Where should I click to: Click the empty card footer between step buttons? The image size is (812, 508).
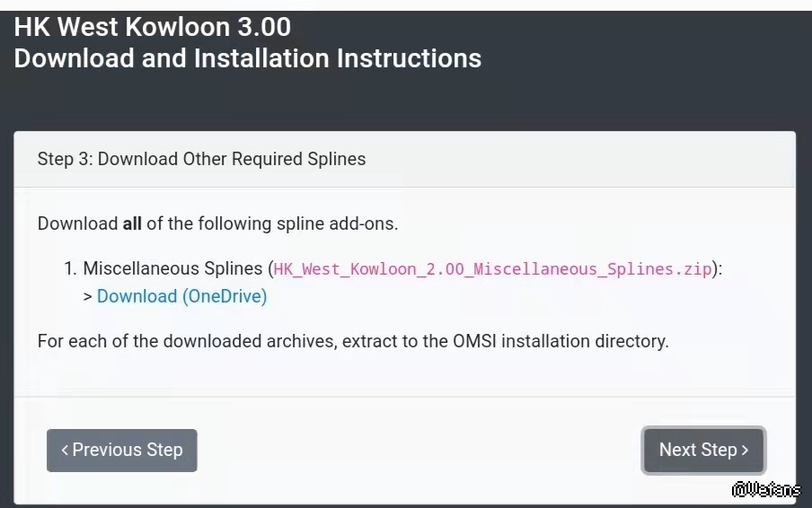coord(418,450)
